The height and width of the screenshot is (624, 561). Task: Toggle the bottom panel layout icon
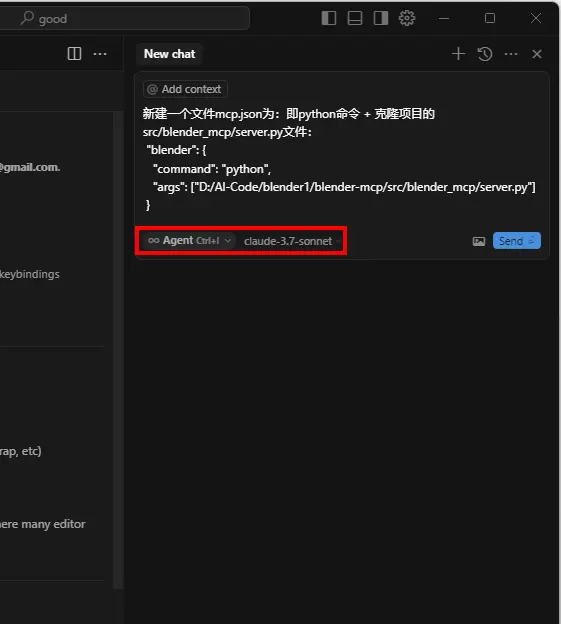(x=355, y=18)
